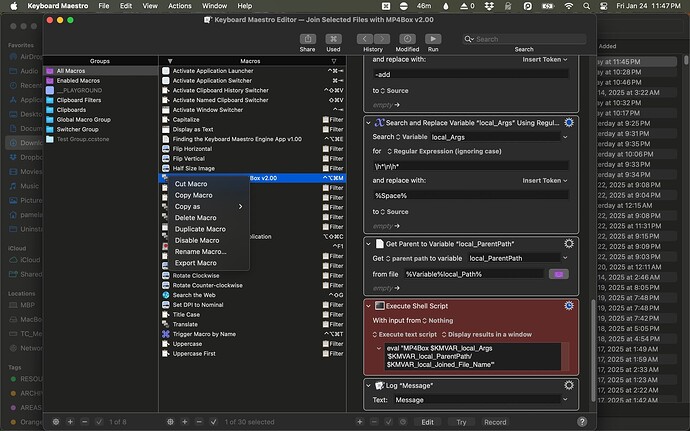Click the Try button
Screen dimensions: 690x431
click(x=461, y=422)
